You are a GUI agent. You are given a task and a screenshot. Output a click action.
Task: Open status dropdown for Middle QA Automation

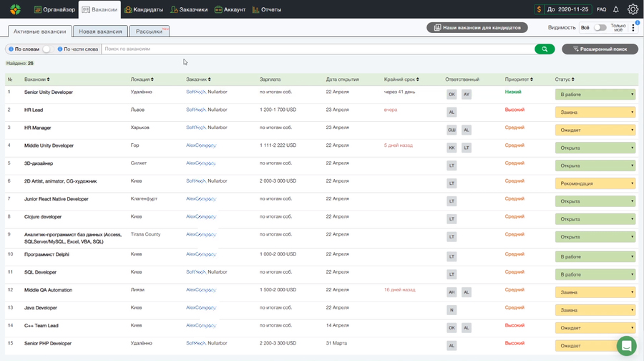(595, 292)
